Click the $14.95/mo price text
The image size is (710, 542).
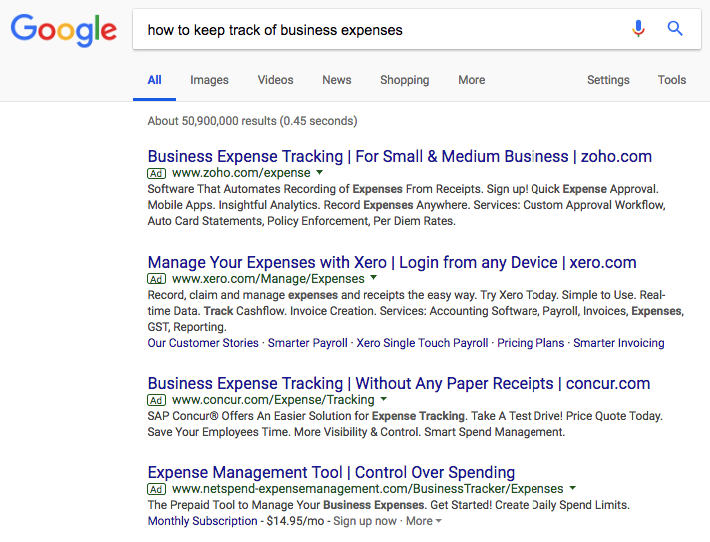pyautogui.click(x=295, y=521)
